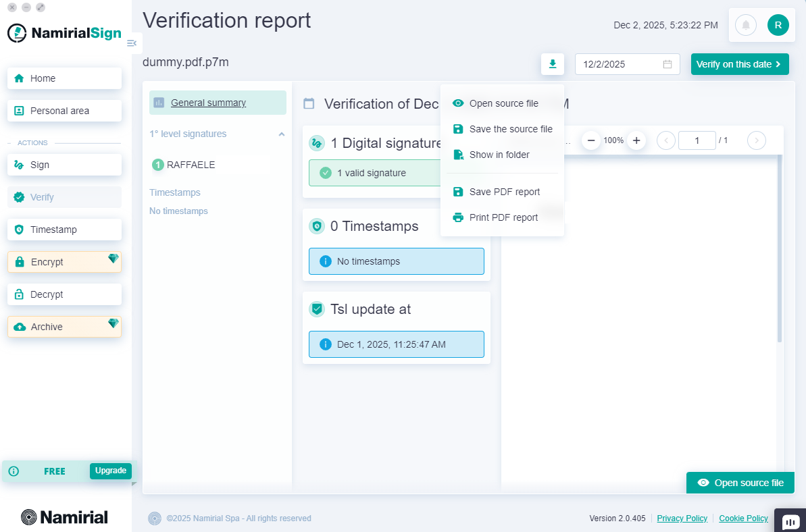Click the chat widget icon in the corner

pos(790,521)
